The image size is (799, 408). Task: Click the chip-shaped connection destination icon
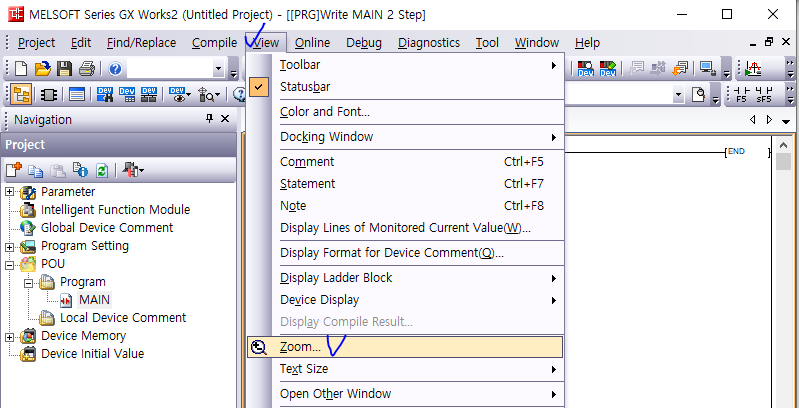[48, 94]
